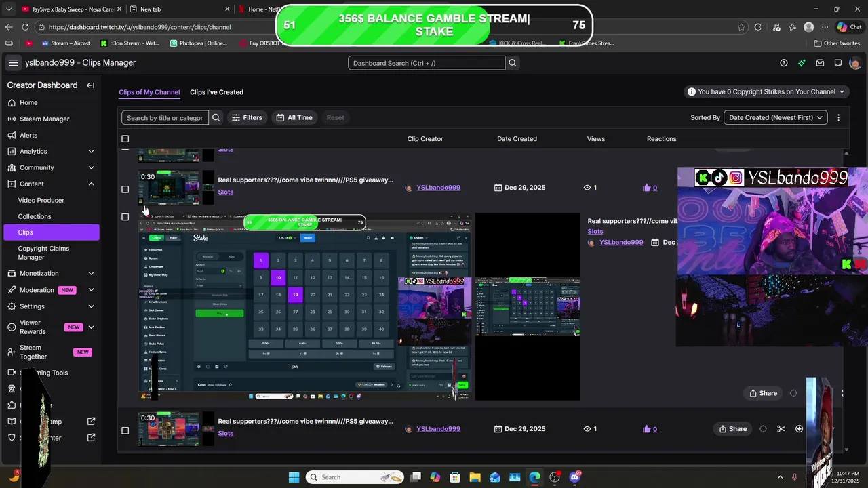Check the box for the bottom clip row
Viewport: 868px width, 488px height.
coord(125,430)
